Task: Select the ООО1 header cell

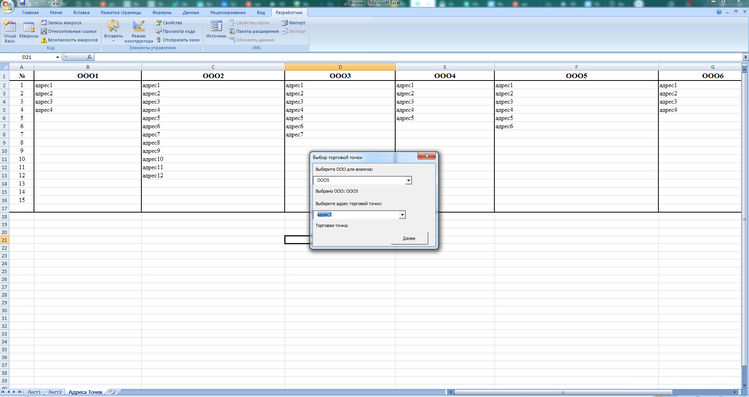Action: 87,75
